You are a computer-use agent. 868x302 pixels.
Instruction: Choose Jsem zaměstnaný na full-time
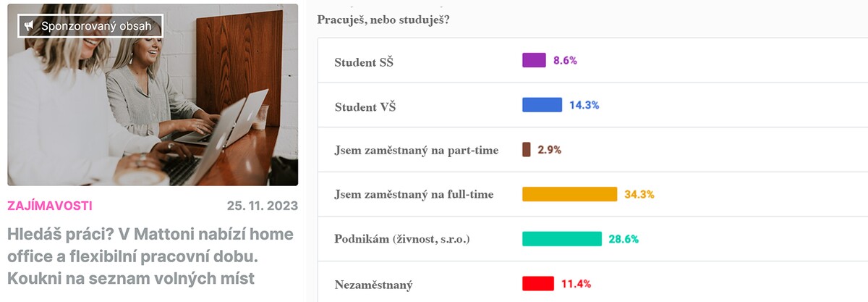click(x=414, y=194)
